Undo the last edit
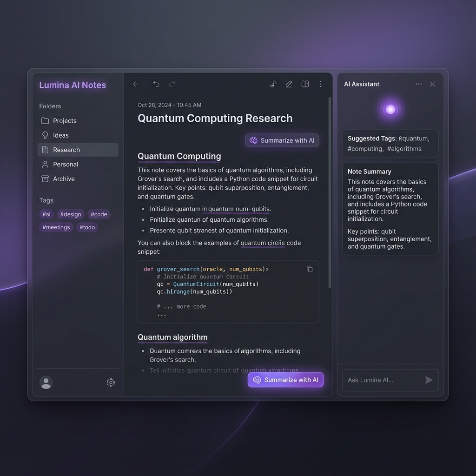The image size is (476, 476). [156, 84]
